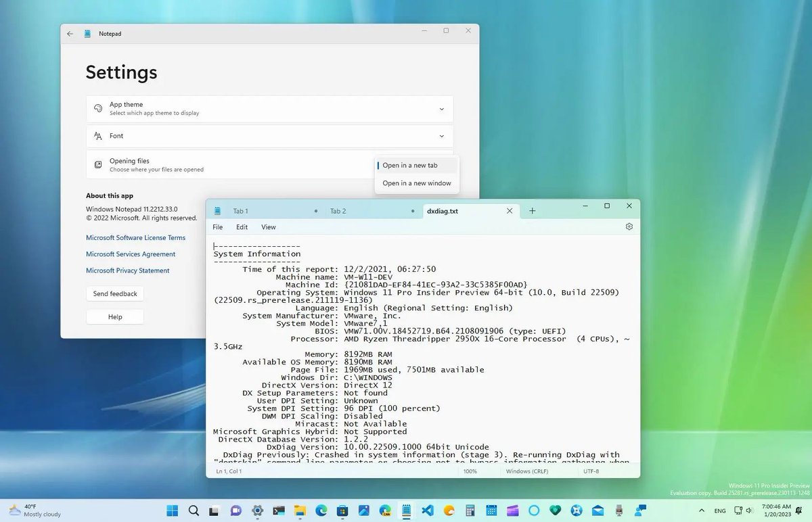The width and height of the screenshot is (812, 522).
Task: Click UTF-8 in the status bar
Action: tap(591, 471)
